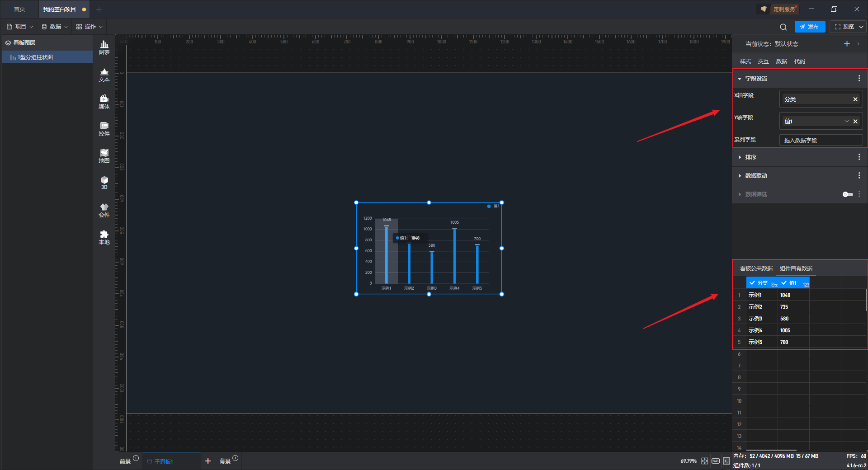868x470 pixels.
Task: Add a new sub-board with plus
Action: coord(208,461)
